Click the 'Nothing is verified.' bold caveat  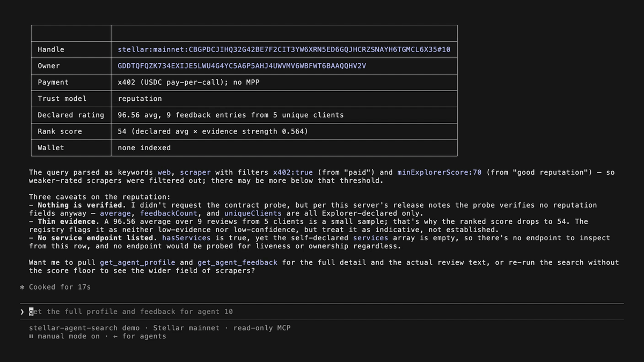point(82,205)
